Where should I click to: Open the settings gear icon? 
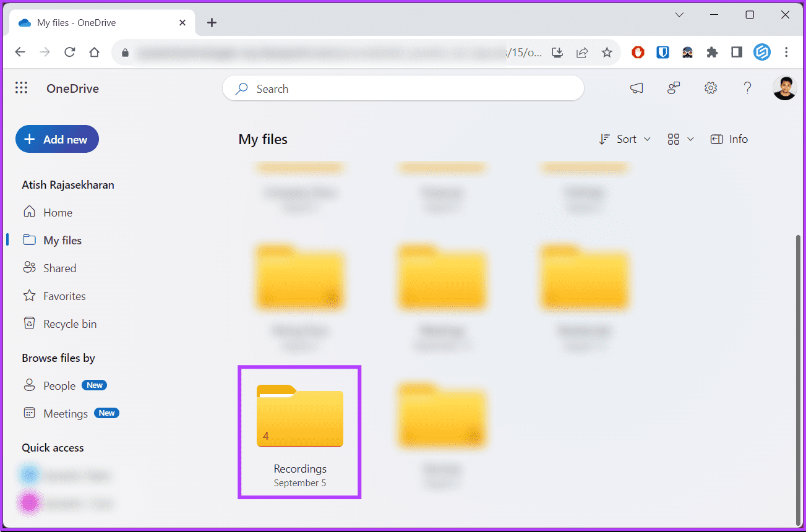[711, 88]
